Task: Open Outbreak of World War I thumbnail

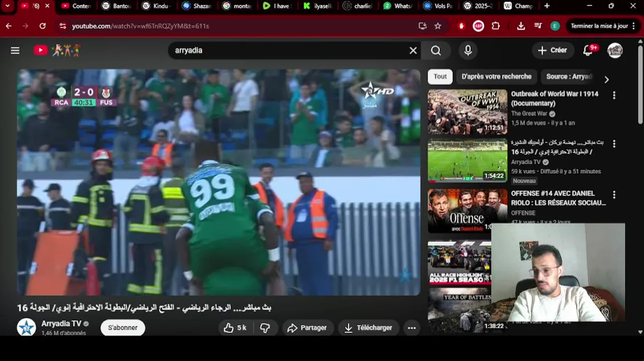Action: click(x=467, y=112)
